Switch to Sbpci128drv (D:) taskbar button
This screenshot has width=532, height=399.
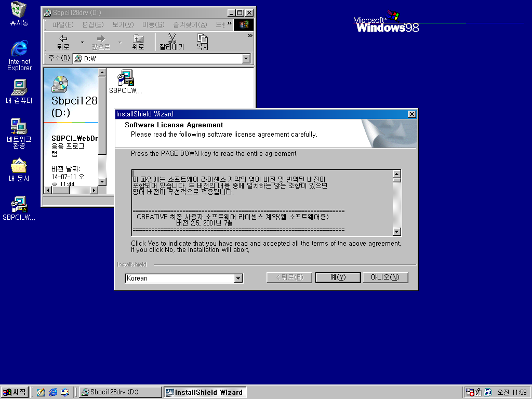tap(121, 392)
